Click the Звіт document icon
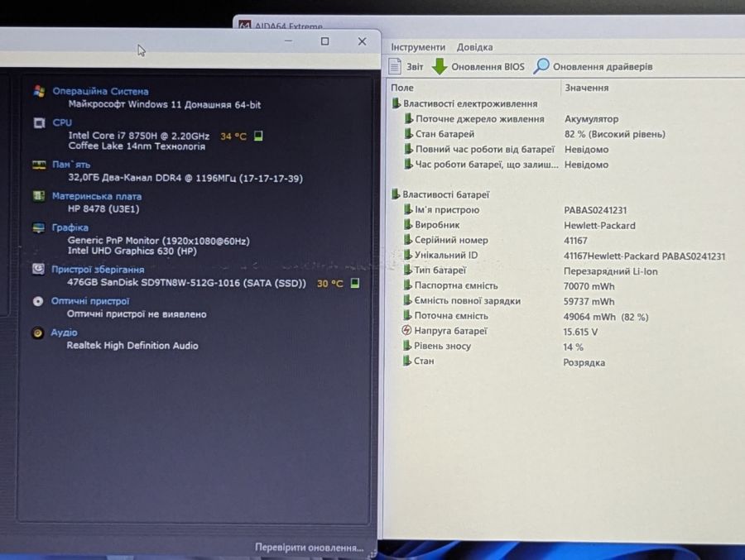Screen dimensions: 745x560 click(395, 66)
